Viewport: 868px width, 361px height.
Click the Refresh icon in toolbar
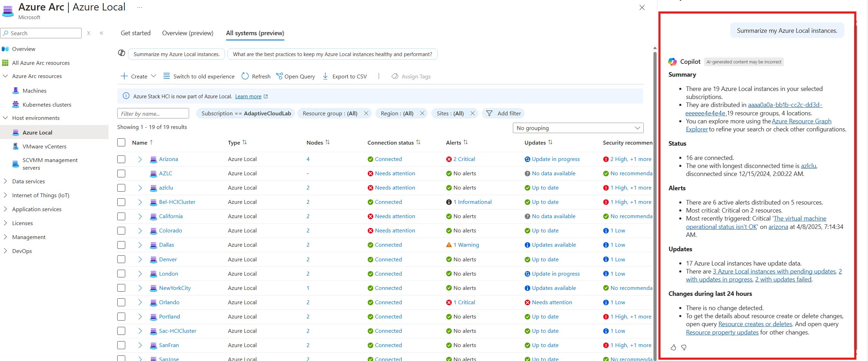tap(245, 76)
